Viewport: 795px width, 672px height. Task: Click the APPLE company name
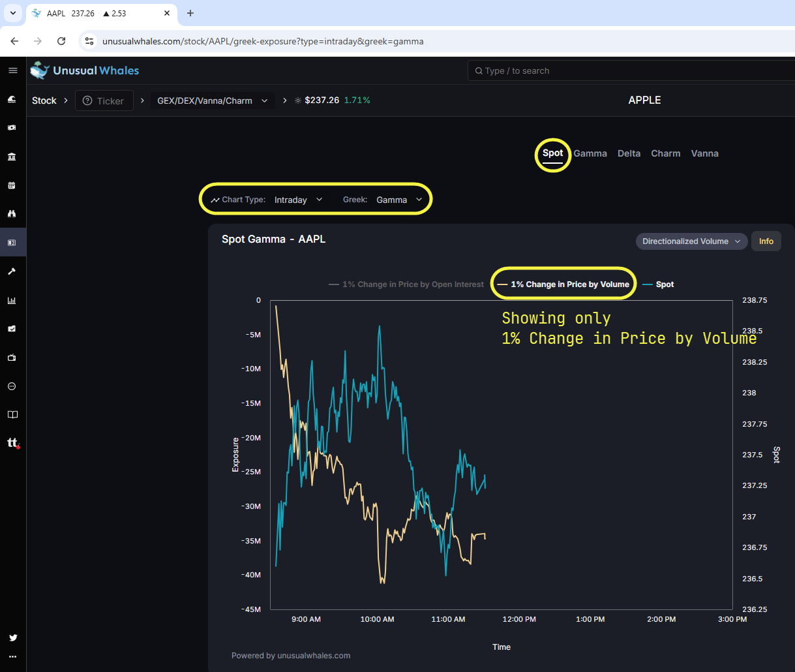644,100
